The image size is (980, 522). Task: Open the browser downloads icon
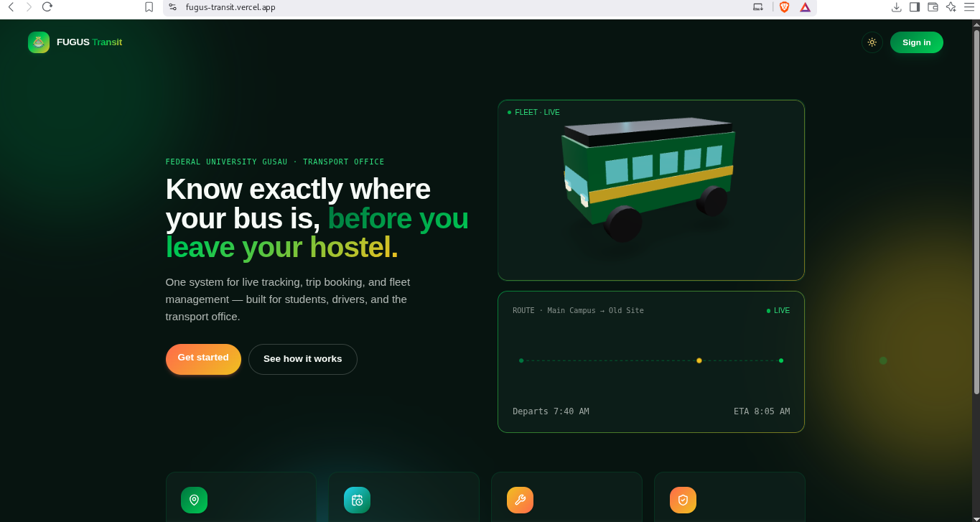tap(896, 7)
